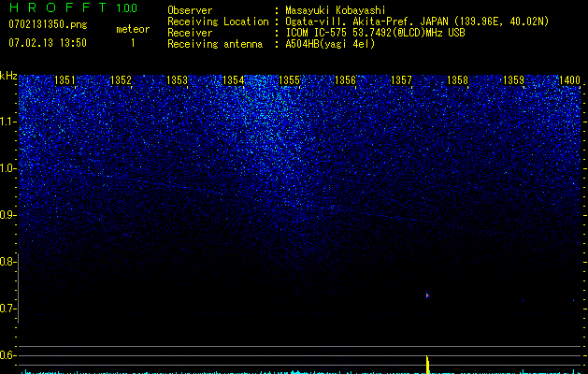
Task: Select the 1356 time marker
Action: [x=345, y=80]
